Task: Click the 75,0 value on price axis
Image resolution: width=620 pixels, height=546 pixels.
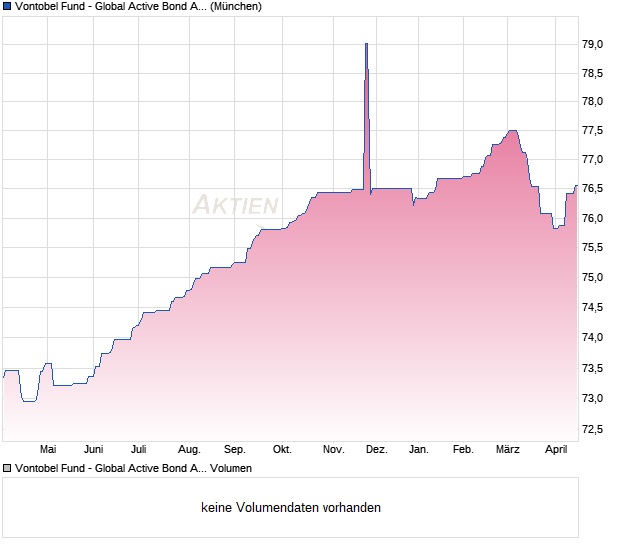Action: [x=593, y=277]
